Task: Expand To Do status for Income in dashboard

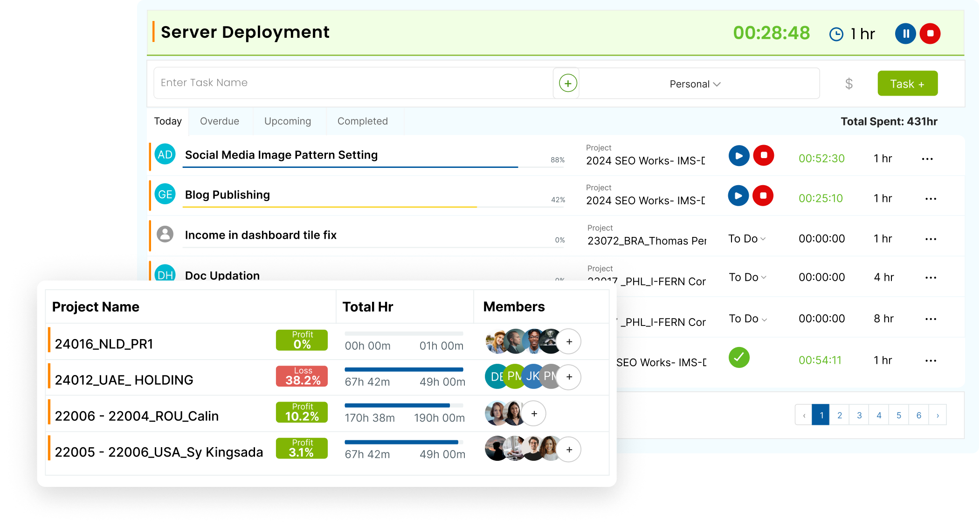Action: point(747,239)
